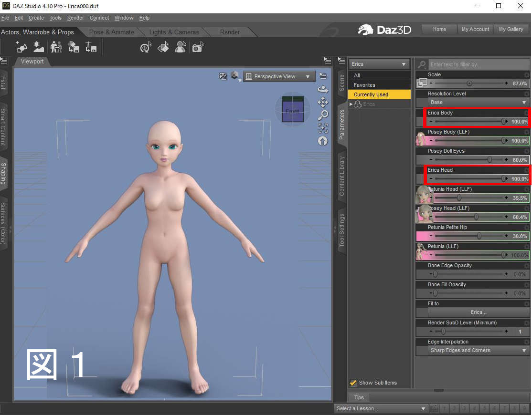This screenshot has width=532, height=416.
Task: Click the save figure pose preset icon
Action: click(91, 47)
